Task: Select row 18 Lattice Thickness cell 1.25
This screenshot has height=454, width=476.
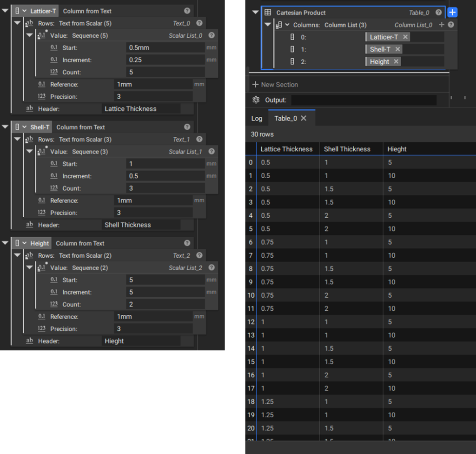Action: 288,401
